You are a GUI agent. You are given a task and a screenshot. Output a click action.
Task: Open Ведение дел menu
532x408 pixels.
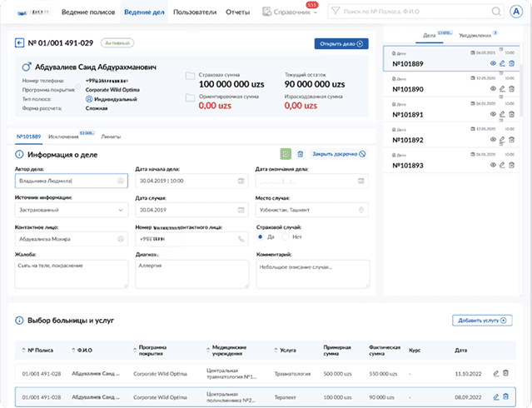144,12
